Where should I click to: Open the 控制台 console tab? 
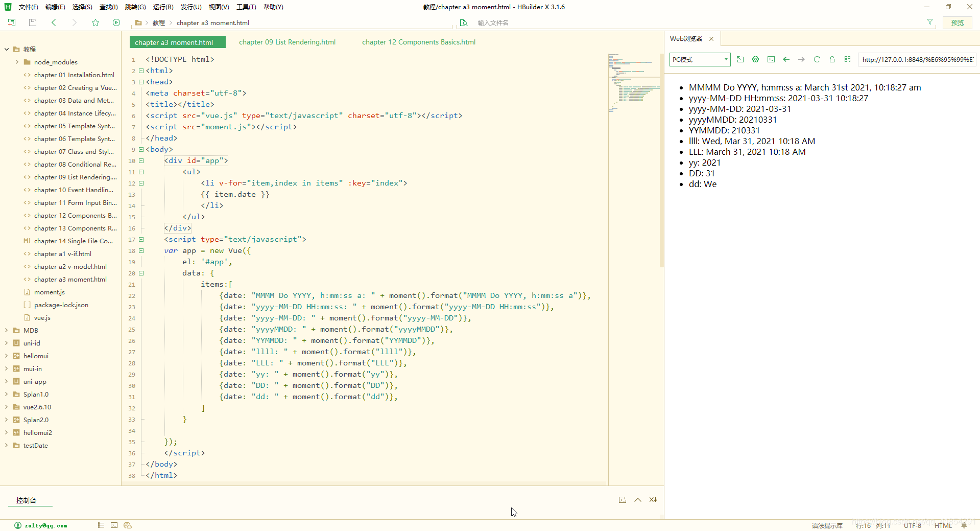26,500
